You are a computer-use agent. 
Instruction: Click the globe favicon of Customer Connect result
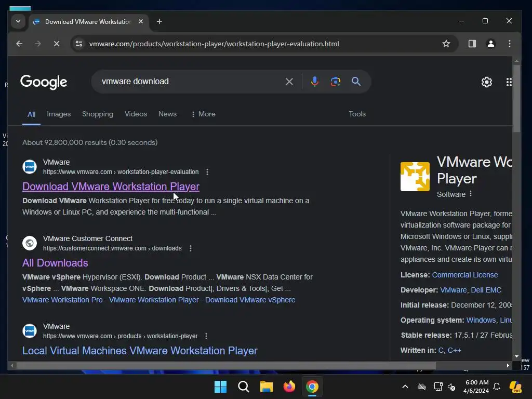point(30,243)
